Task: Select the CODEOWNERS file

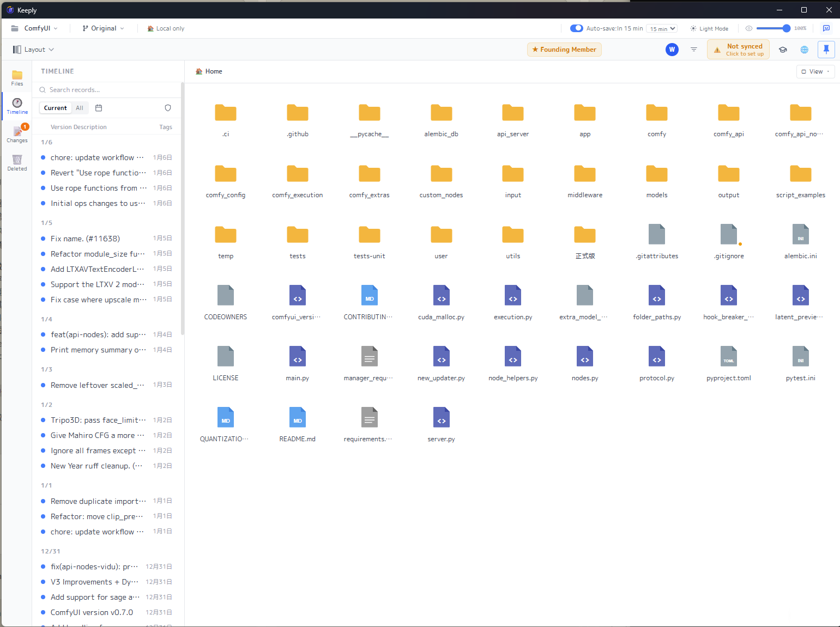Action: pos(226,303)
